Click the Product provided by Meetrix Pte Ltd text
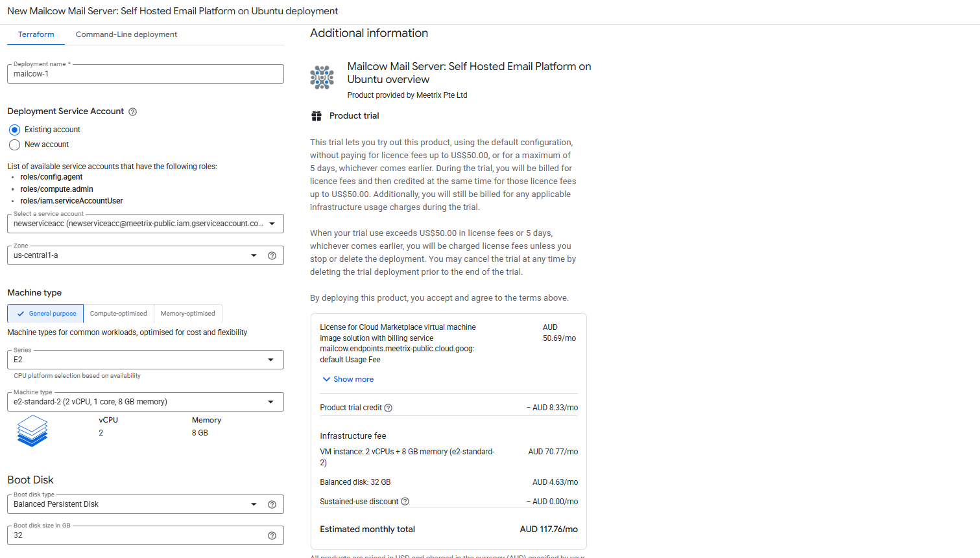Screen dimensions: 980x558 click(407, 95)
